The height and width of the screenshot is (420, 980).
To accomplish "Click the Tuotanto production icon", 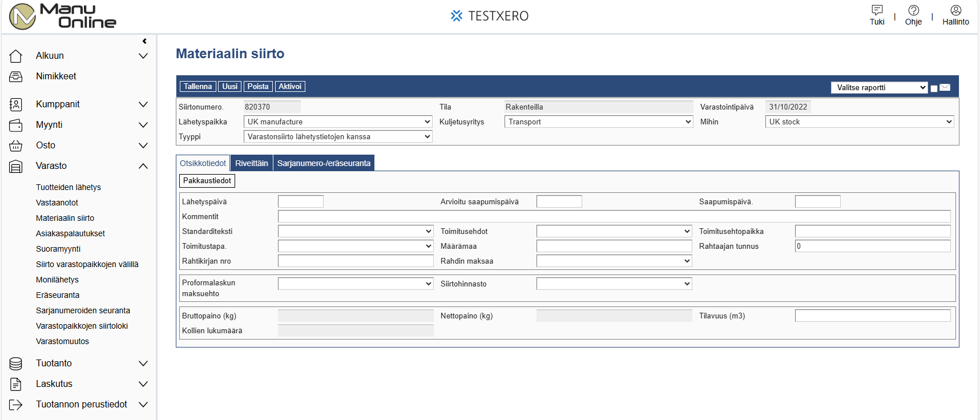I will 16,364.
